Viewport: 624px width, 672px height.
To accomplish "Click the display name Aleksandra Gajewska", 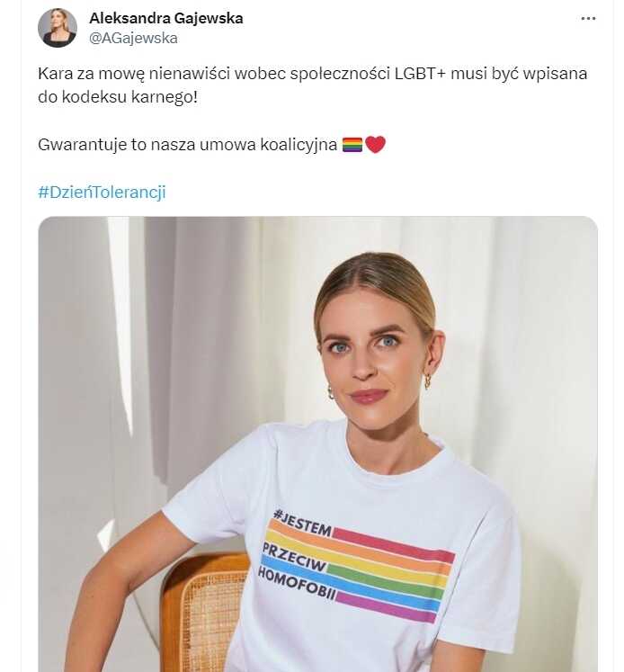I will 166,18.
